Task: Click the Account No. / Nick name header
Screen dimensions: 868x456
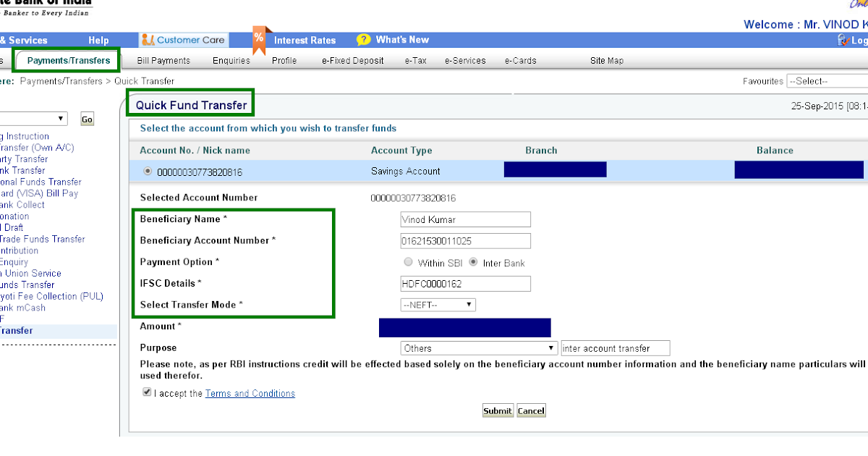Action: point(195,151)
